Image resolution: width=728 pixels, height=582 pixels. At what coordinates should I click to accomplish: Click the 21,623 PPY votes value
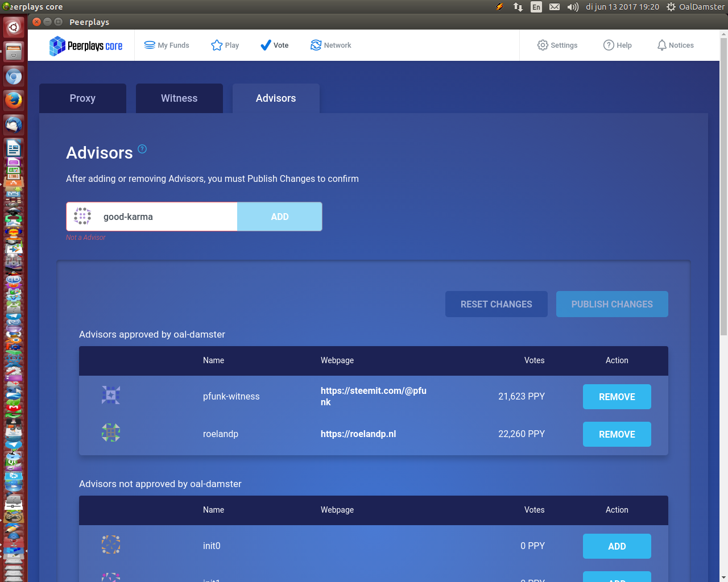coord(522,396)
